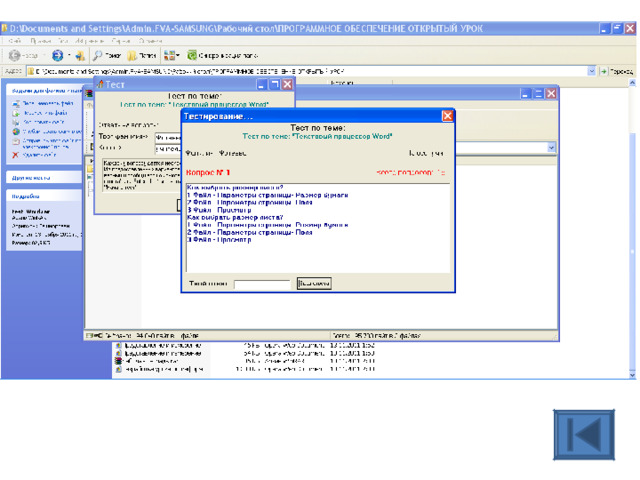This screenshot has width=640, height=480.
Task: Open the Сервис menu in Explorer
Action: (x=121, y=41)
